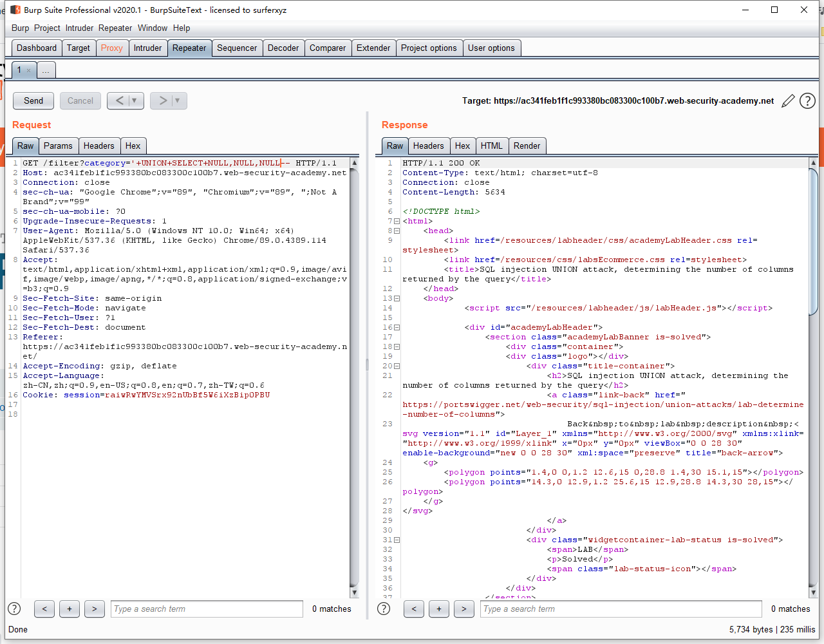Click the pencil edit target icon
The width and height of the screenshot is (824, 644).
point(788,101)
